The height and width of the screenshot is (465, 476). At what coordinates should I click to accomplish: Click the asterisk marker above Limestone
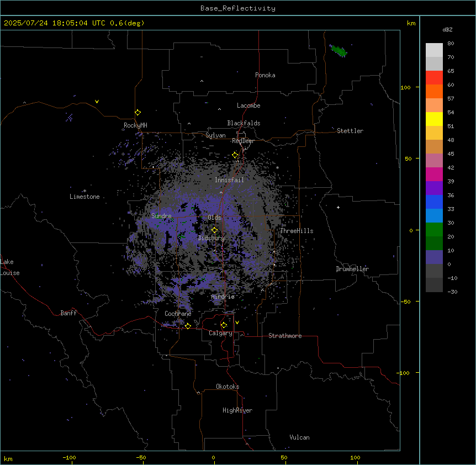(84, 191)
